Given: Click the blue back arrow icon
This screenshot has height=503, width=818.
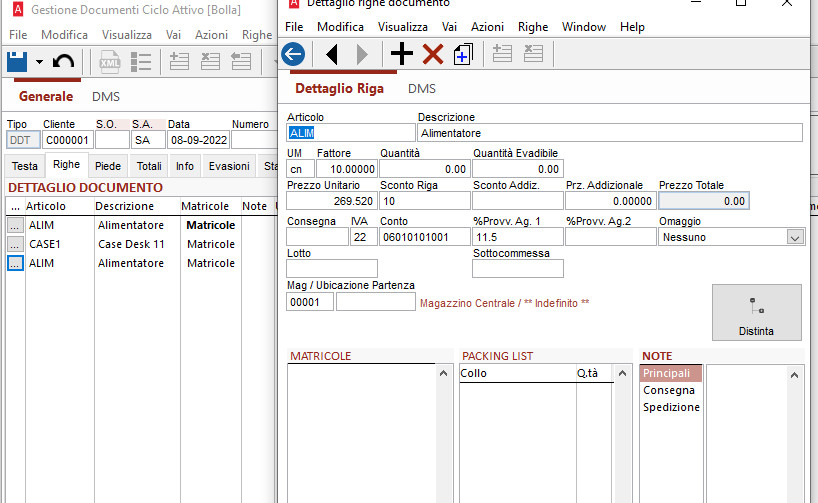Looking at the screenshot, I should (x=293, y=54).
